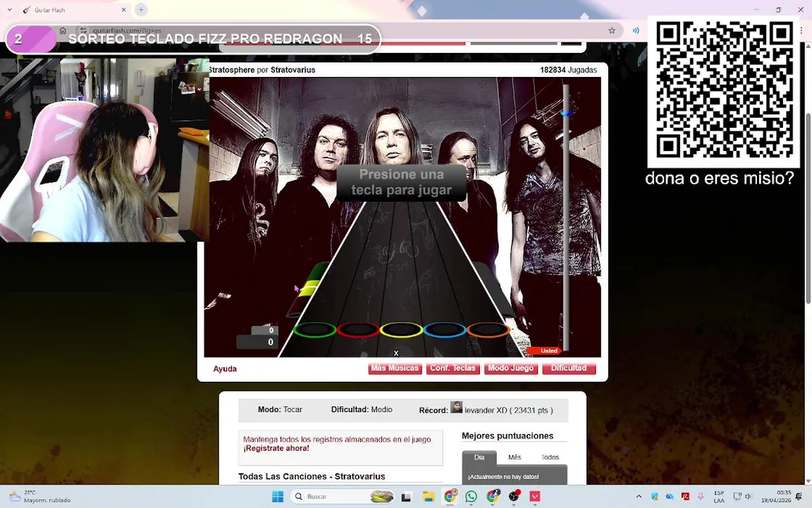Open the Windows Start menu
The width and height of the screenshot is (812, 508).
278,497
